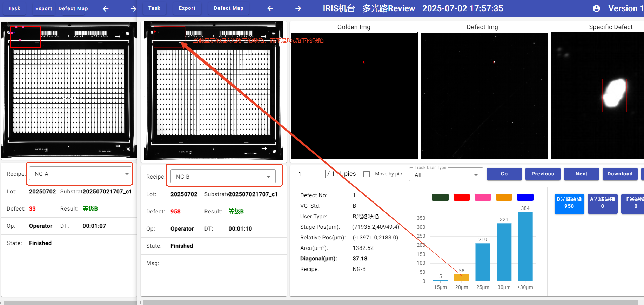Click the Golden Img preview
644x305 pixels.
(x=354, y=95)
